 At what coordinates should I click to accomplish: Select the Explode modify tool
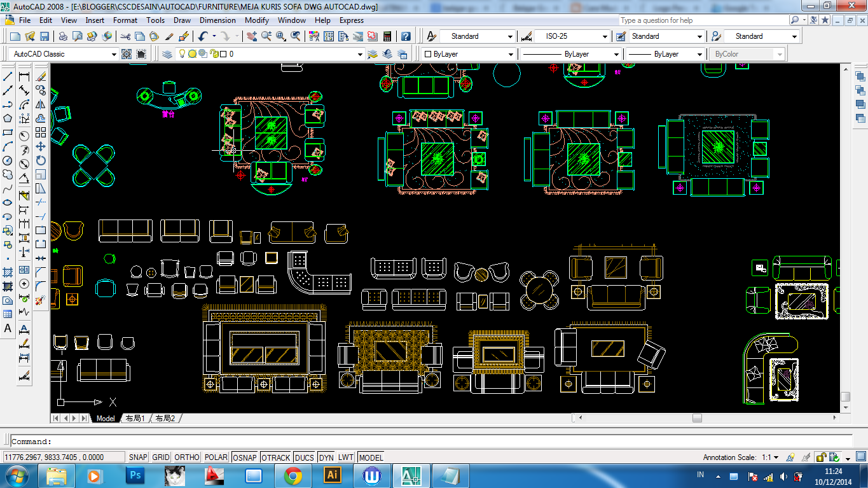click(41, 300)
